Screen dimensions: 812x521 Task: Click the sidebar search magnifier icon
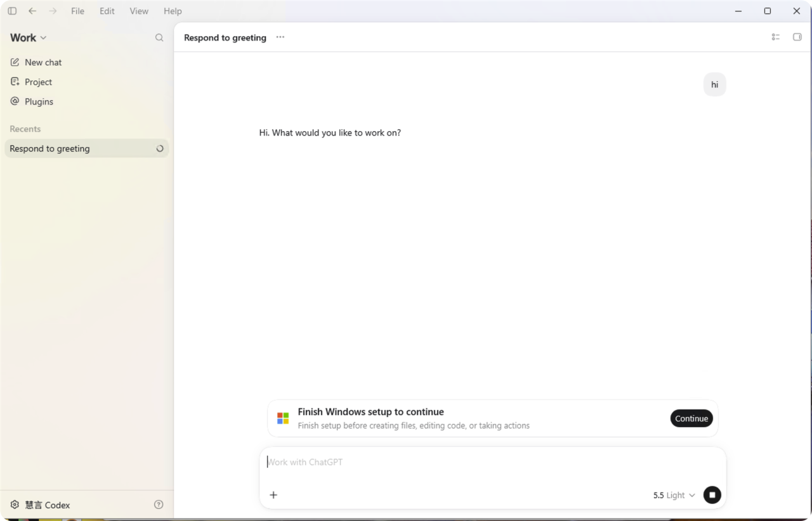[159, 38]
